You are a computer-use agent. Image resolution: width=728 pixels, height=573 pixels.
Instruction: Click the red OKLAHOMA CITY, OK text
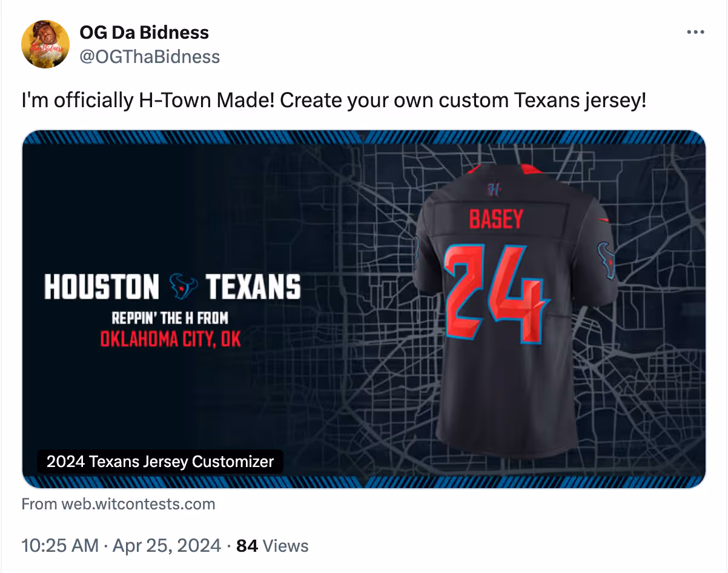170,339
